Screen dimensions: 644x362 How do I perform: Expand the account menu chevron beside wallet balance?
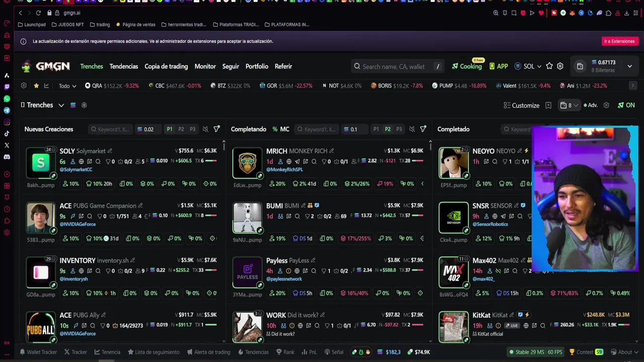pyautogui.click(x=629, y=66)
